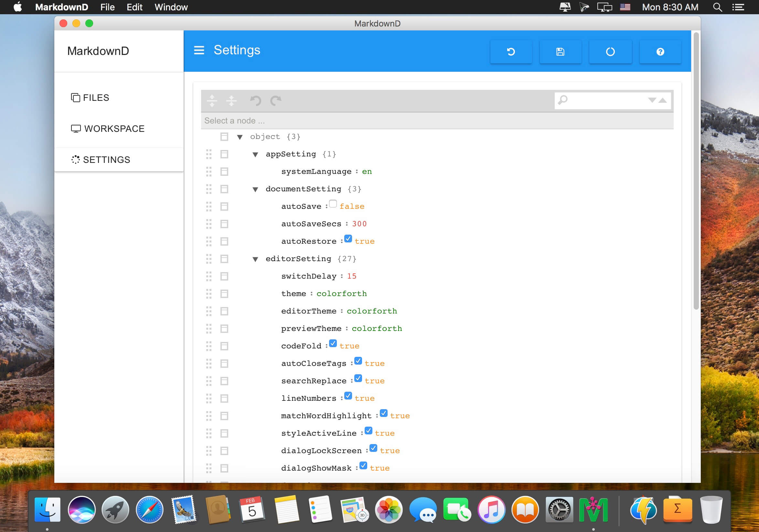Disable the searchReplace checkbox
The width and height of the screenshot is (759, 532).
coord(358,379)
